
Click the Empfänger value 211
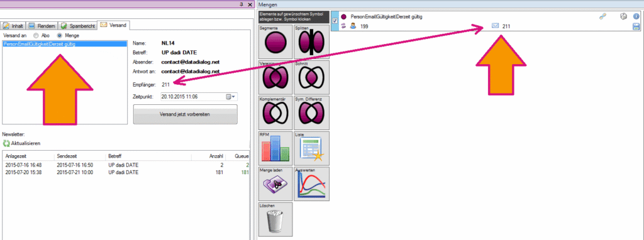pyautogui.click(x=165, y=84)
